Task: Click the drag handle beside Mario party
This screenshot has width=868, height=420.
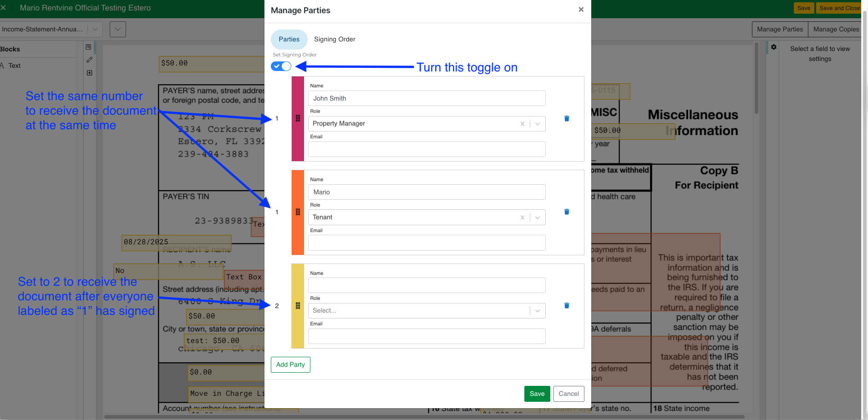Action: (298, 212)
